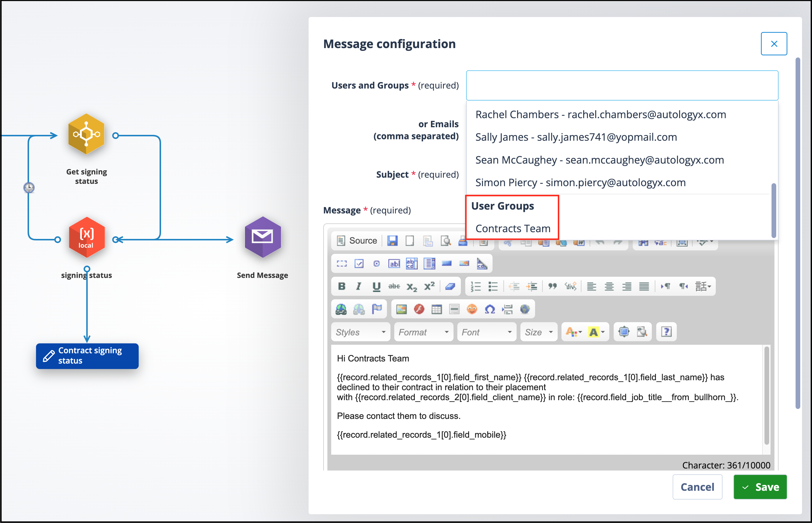The width and height of the screenshot is (812, 523).
Task: Insert a page break
Action: [507, 309]
